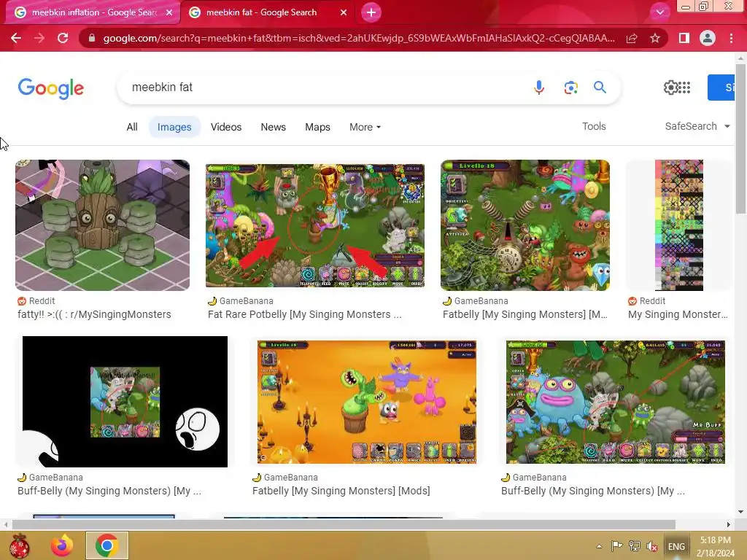This screenshot has width=747, height=560.
Task: Click the Google logo
Action: click(x=51, y=88)
